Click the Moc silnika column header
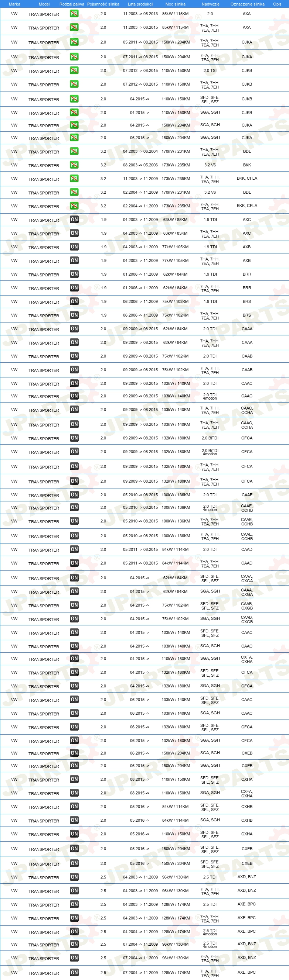The image size is (289, 980). coord(176,4)
